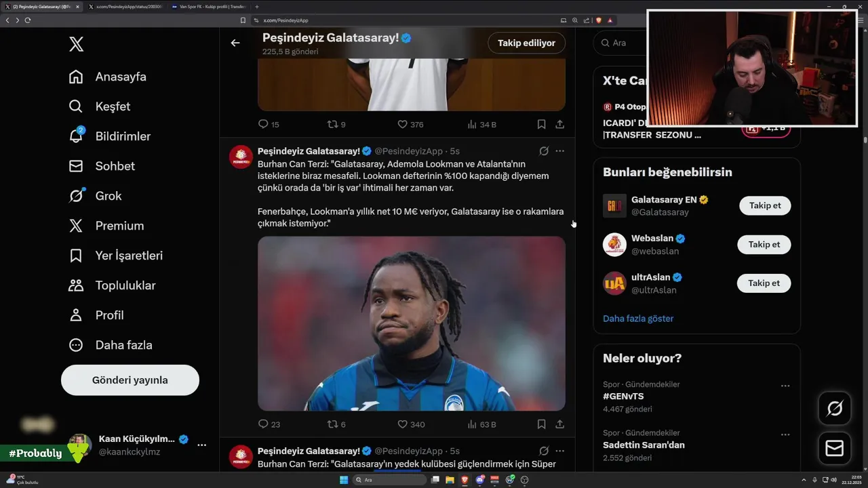Viewport: 868px width, 488px height.
Task: Open a new browser tab
Action: coord(257,7)
